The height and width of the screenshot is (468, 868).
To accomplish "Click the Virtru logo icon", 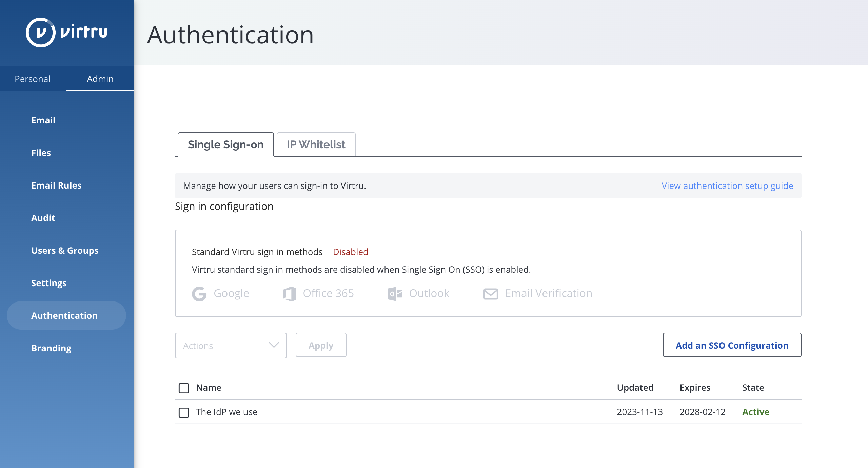I will tap(41, 33).
